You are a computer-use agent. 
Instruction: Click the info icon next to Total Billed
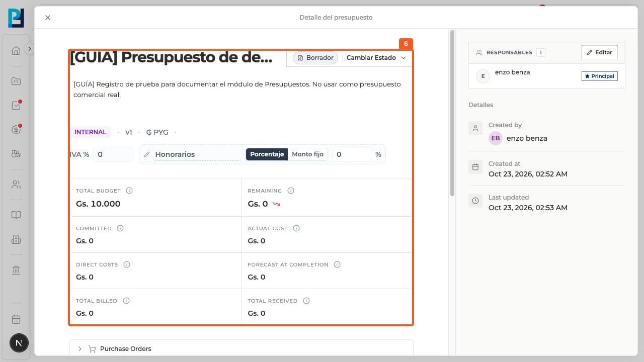pyautogui.click(x=126, y=301)
